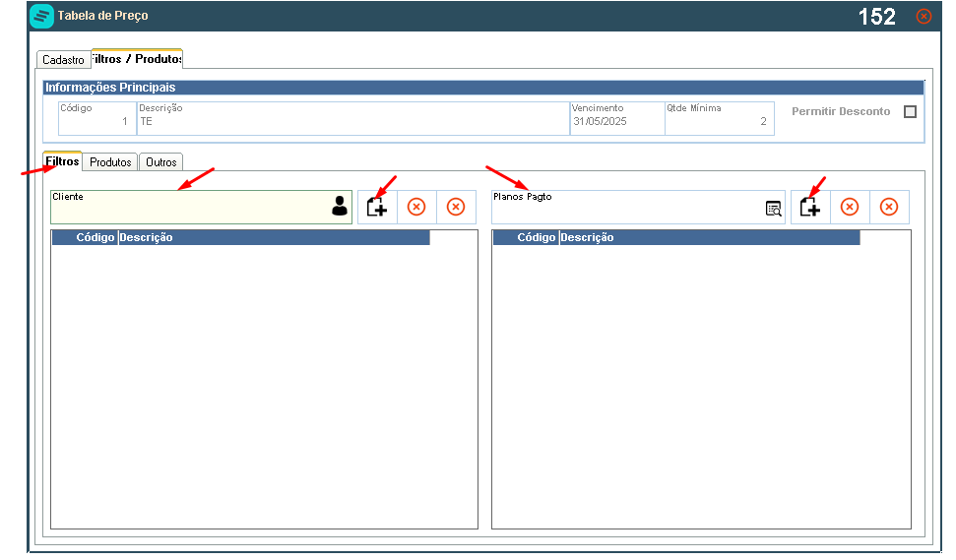
Task: Click second red X button beside Cliente
Action: tap(456, 208)
